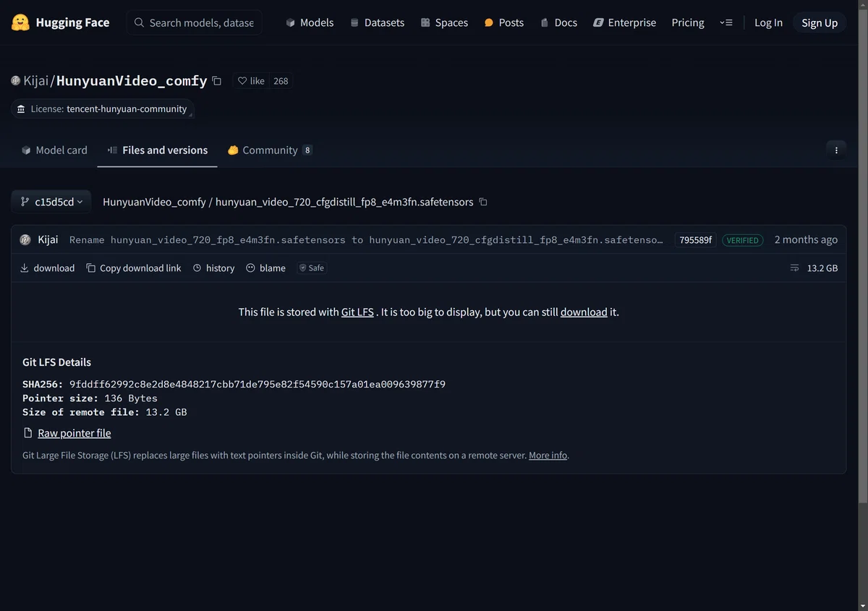
Task: Open blame view
Action: pos(265,268)
